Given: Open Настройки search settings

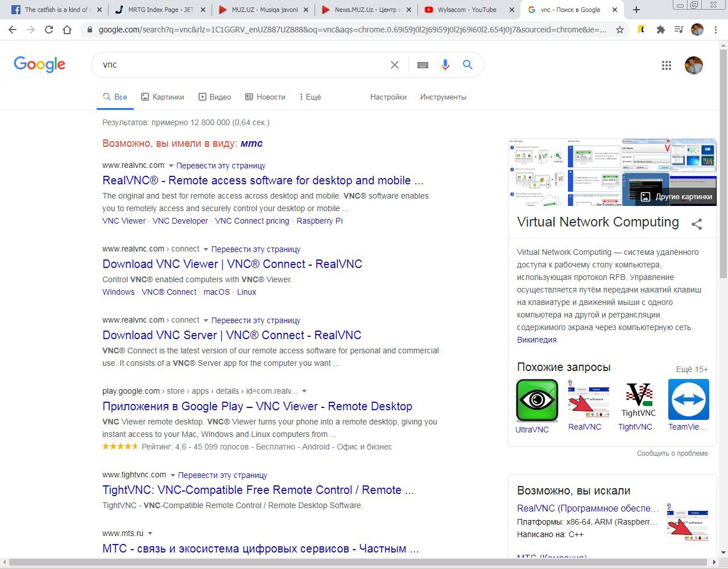Looking at the screenshot, I should pos(388,97).
